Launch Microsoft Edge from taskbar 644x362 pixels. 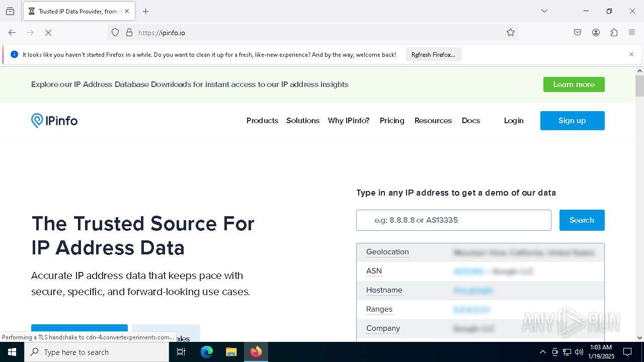[207, 352]
